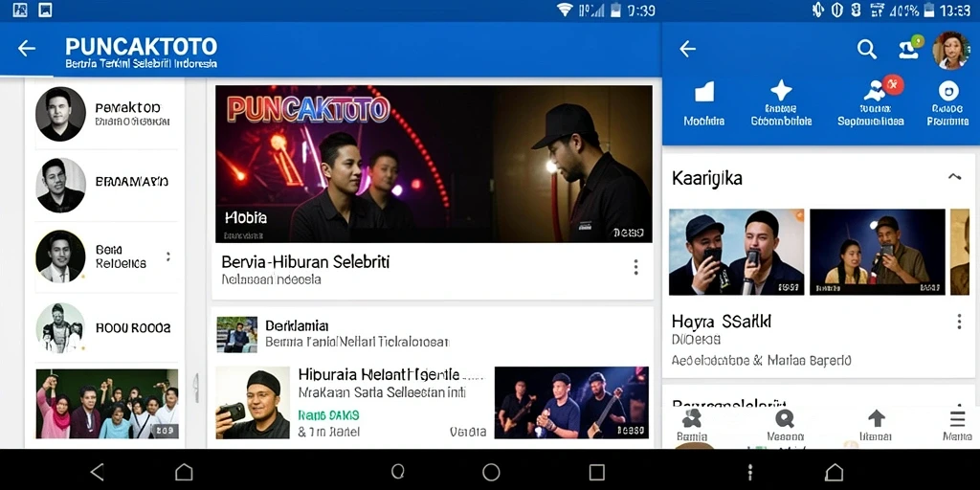Select the circular camera shortcut icon
980x490 pixels.
point(948,91)
